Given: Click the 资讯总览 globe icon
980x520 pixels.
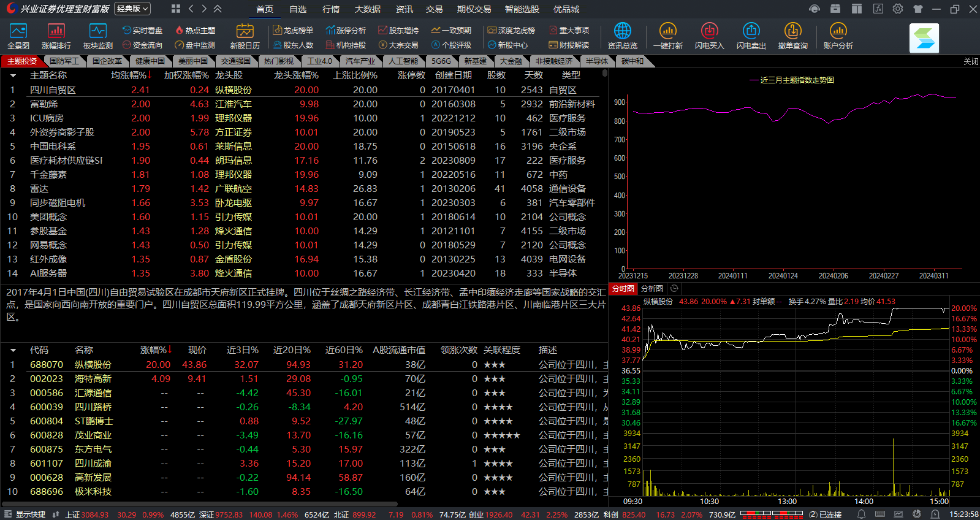Looking at the screenshot, I should [622, 36].
